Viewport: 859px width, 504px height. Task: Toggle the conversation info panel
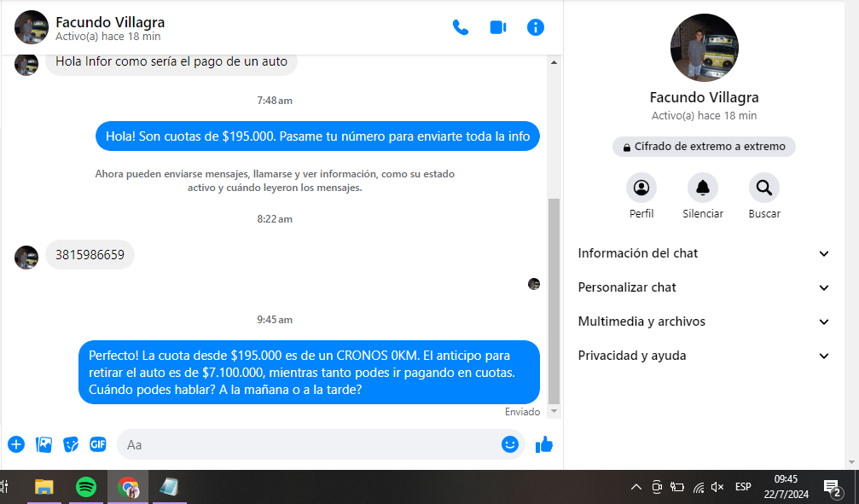536,27
